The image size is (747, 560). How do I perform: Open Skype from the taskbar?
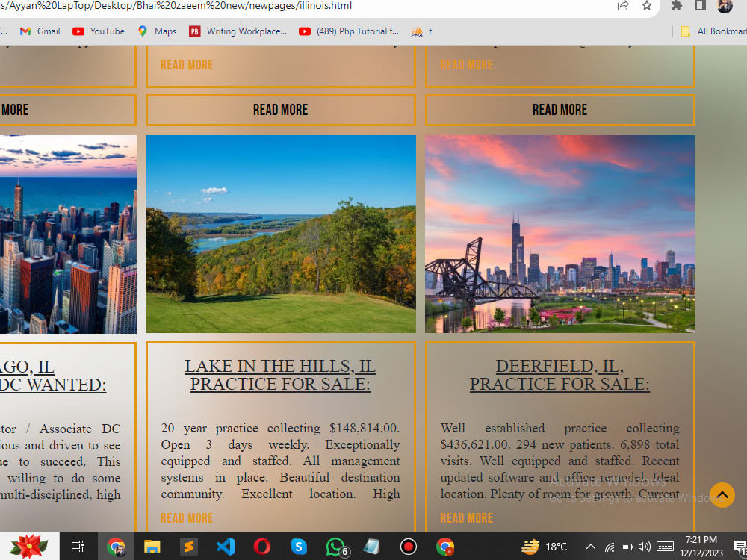coord(299,547)
